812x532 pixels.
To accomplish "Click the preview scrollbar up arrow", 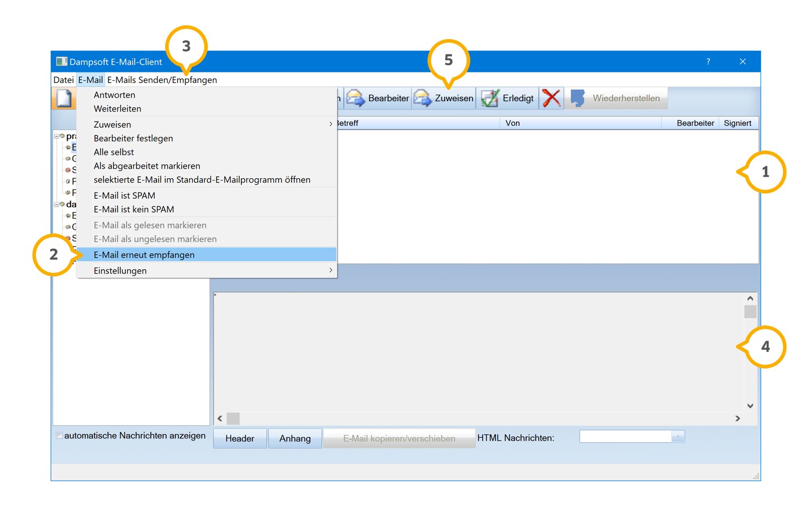I will [x=750, y=299].
